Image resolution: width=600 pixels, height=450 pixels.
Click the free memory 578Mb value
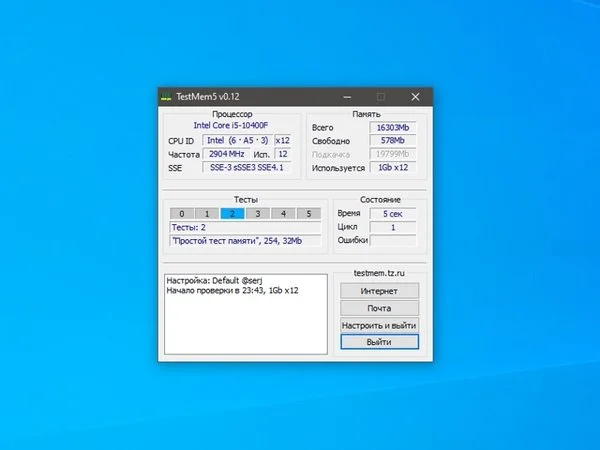(393, 141)
